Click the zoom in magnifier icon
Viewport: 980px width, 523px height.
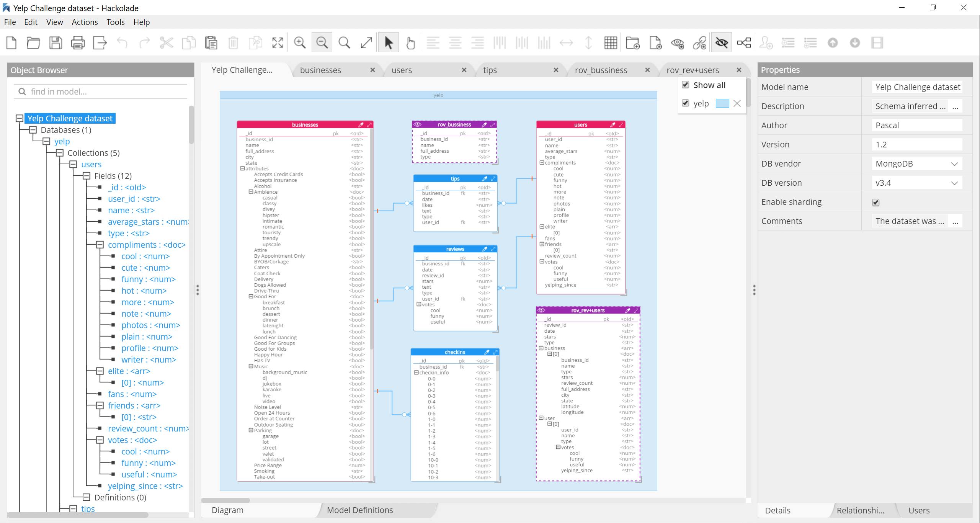click(x=300, y=42)
